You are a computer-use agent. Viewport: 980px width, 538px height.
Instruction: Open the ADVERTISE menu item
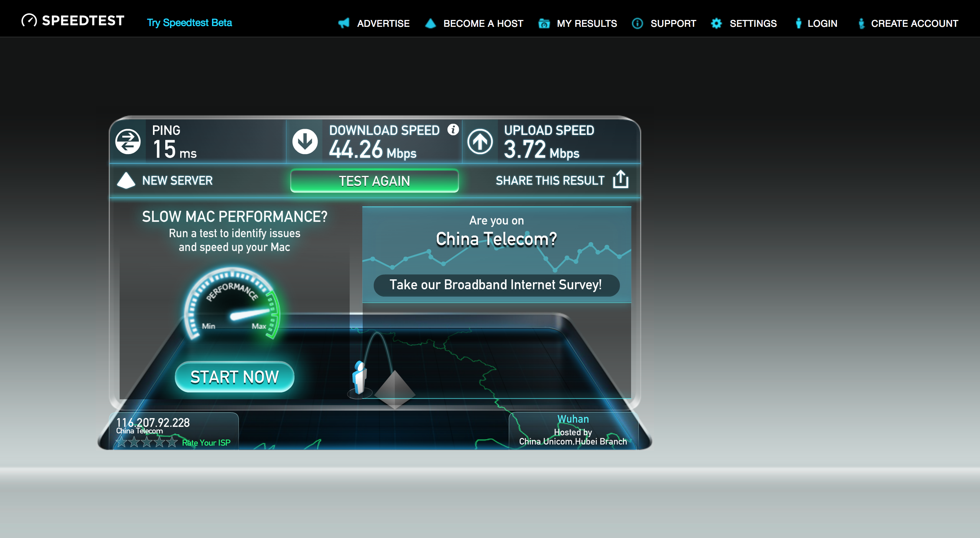pos(383,23)
